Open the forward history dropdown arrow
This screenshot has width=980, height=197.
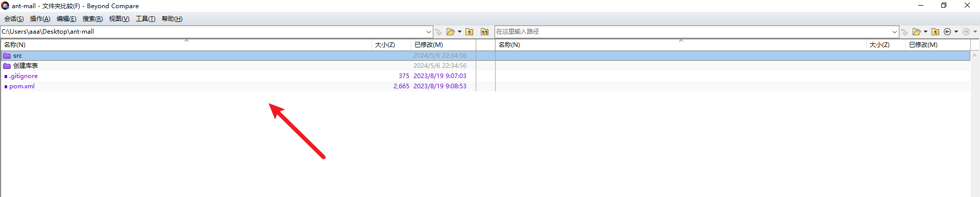pos(975,32)
